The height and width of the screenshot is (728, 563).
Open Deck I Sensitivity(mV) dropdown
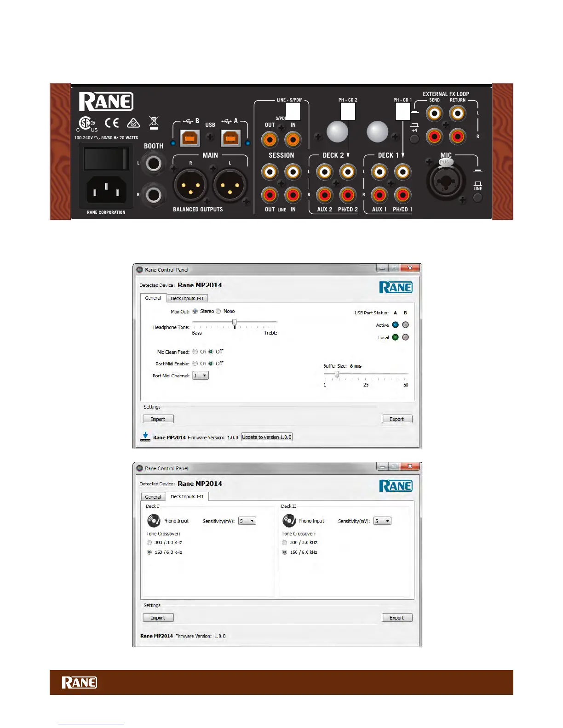click(x=247, y=521)
